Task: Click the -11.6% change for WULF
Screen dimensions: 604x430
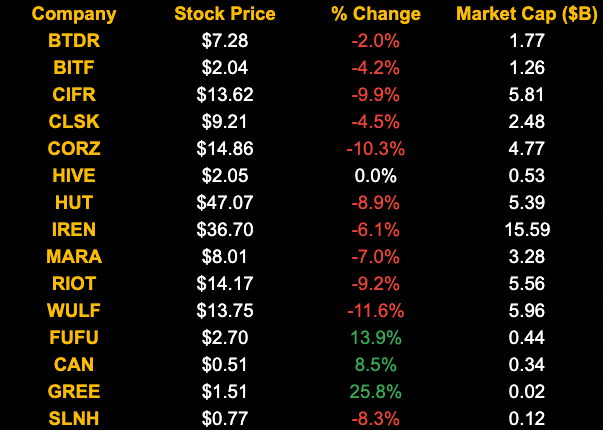Action: [376, 311]
